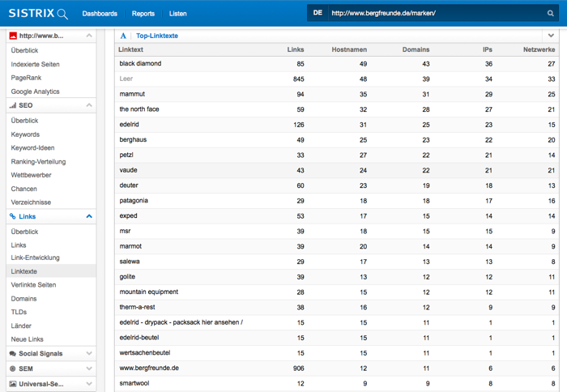
Task: Expand the Social Signals section chevron
Action: (89, 354)
